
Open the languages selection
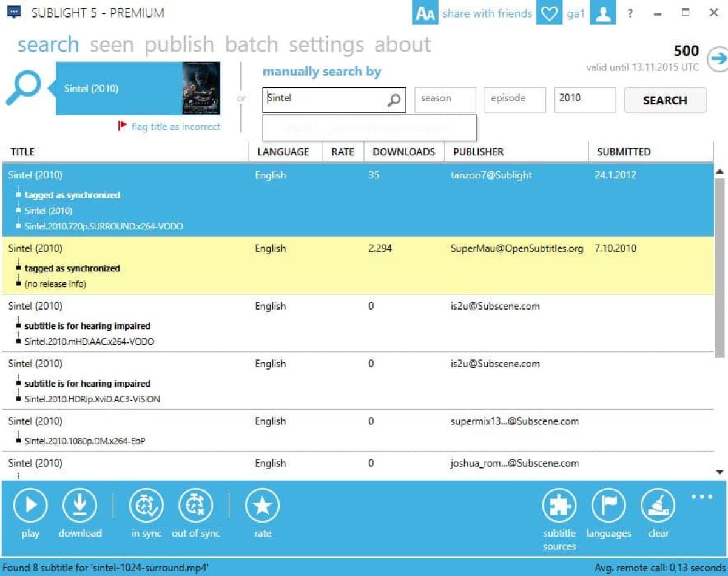pyautogui.click(x=609, y=504)
